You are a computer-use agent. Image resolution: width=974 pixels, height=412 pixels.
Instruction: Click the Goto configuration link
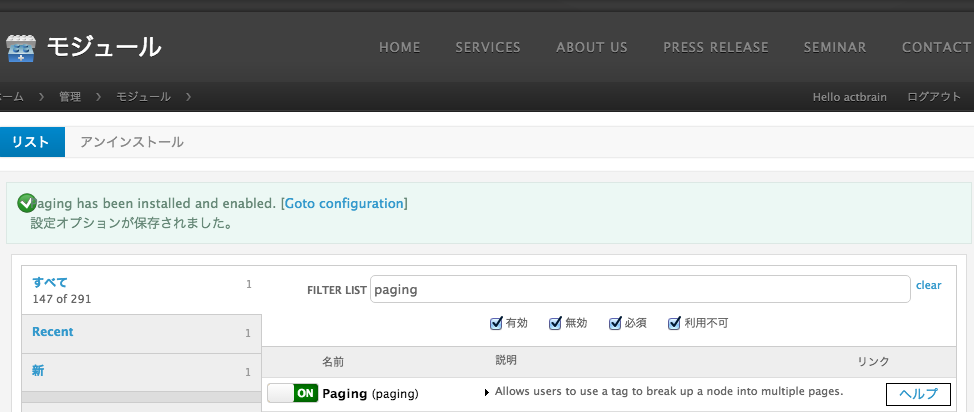pos(344,203)
